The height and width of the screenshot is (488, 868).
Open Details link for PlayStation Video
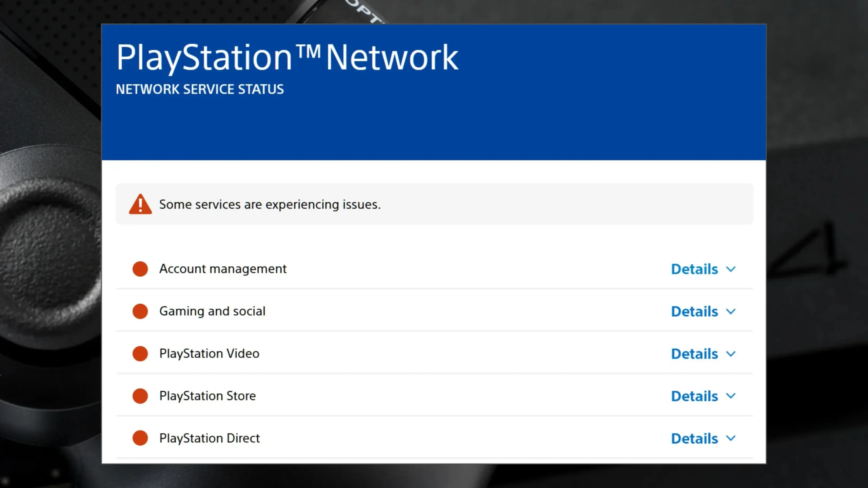(694, 354)
